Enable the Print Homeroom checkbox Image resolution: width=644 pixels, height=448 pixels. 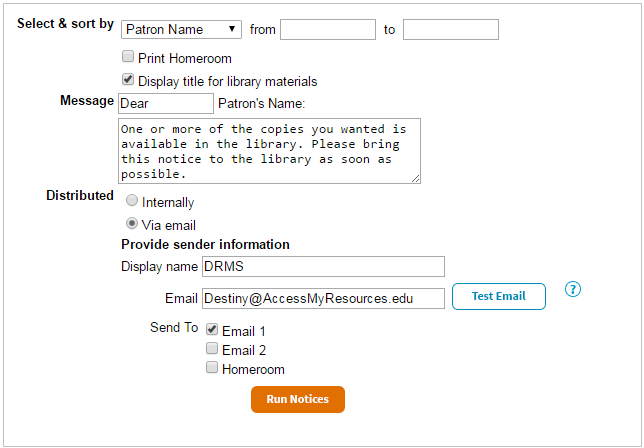click(x=128, y=57)
